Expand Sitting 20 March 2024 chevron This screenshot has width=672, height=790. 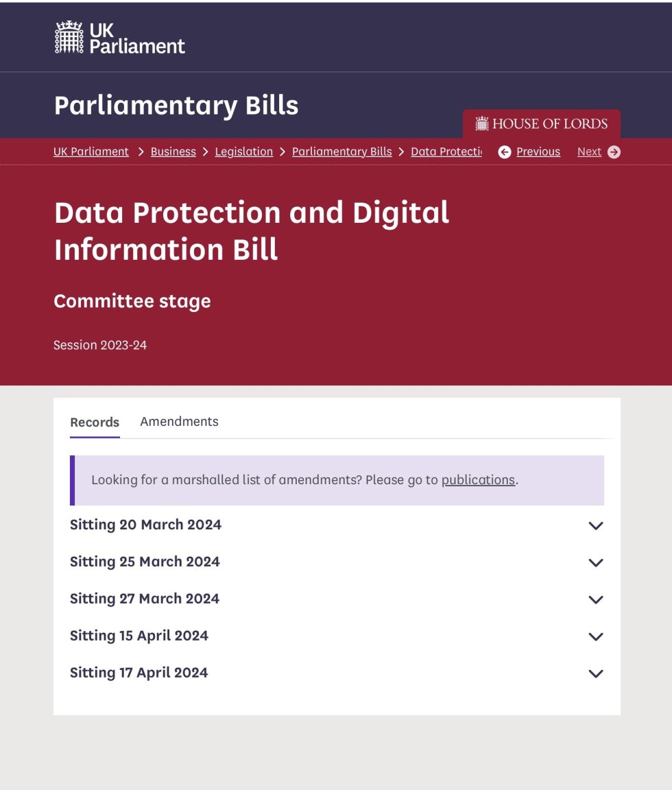tap(596, 525)
